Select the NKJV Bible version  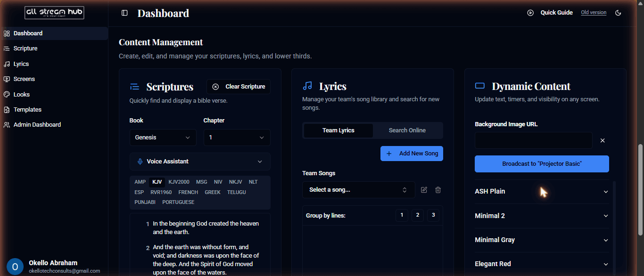click(236, 182)
